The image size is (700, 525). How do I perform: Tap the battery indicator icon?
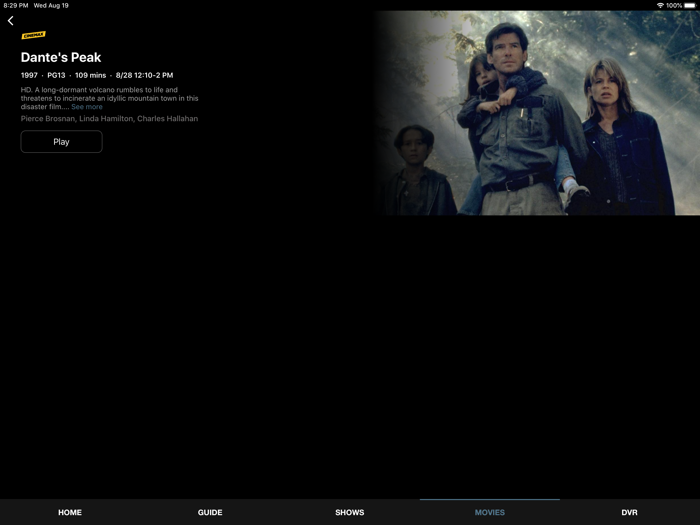point(690,5)
